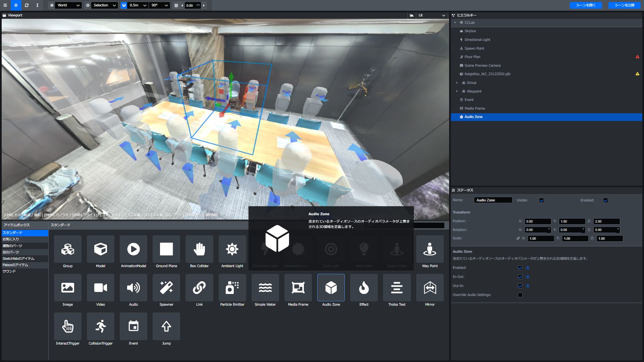
Task: Open the World transform space dropdown
Action: [68, 5]
